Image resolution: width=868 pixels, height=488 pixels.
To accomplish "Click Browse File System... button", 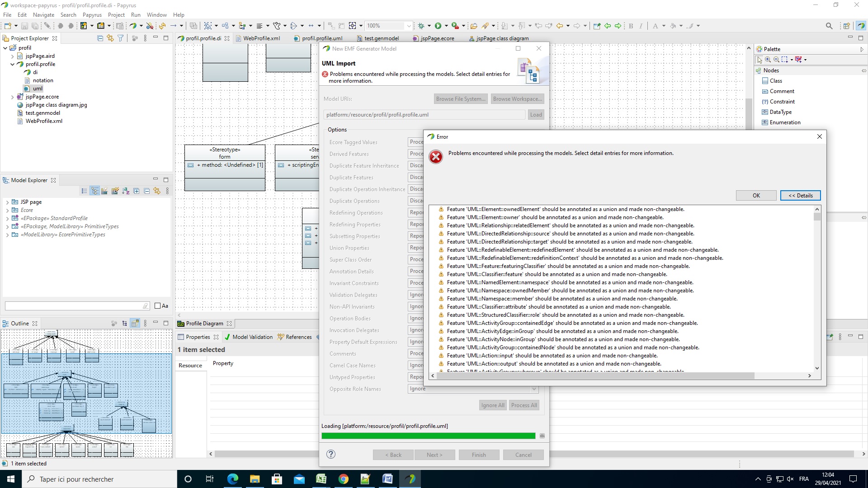I will (x=460, y=99).
